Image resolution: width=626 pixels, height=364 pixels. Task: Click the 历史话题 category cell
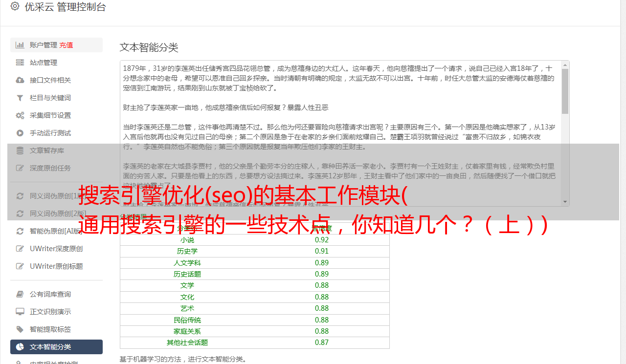tap(187, 274)
